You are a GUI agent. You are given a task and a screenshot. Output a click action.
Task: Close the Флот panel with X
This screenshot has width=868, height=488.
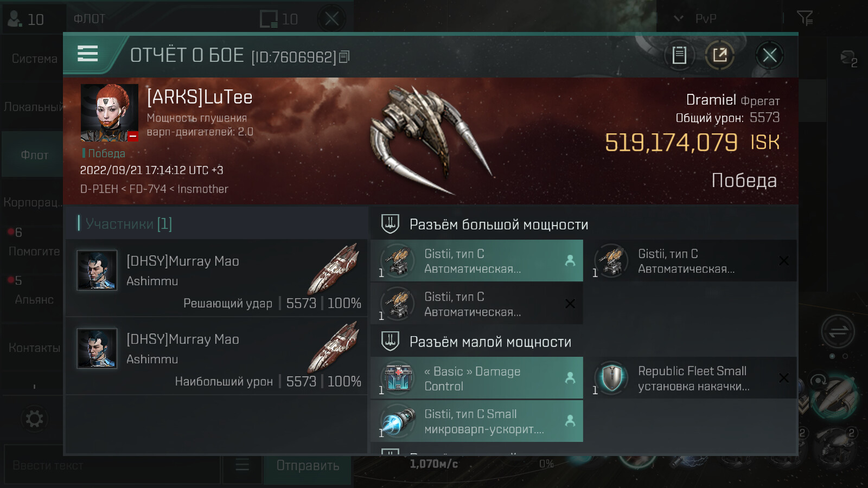pyautogui.click(x=332, y=19)
